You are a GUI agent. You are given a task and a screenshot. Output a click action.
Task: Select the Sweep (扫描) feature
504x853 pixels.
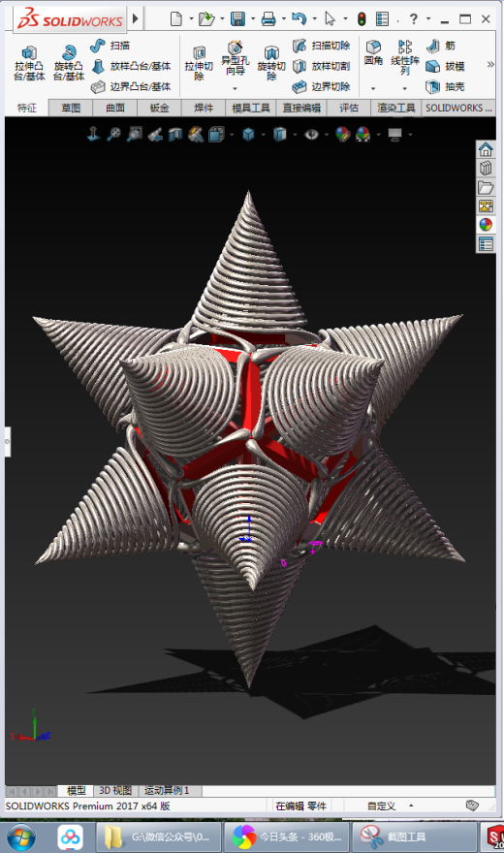(x=110, y=46)
